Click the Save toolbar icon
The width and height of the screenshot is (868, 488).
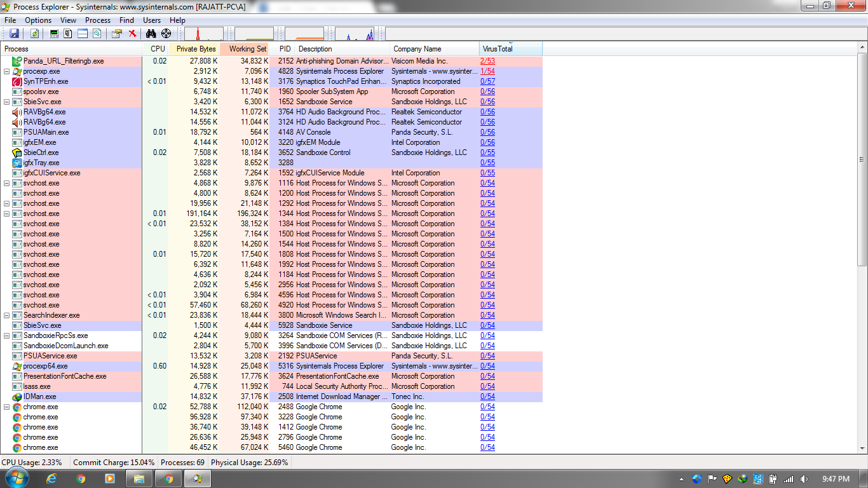pyautogui.click(x=14, y=34)
